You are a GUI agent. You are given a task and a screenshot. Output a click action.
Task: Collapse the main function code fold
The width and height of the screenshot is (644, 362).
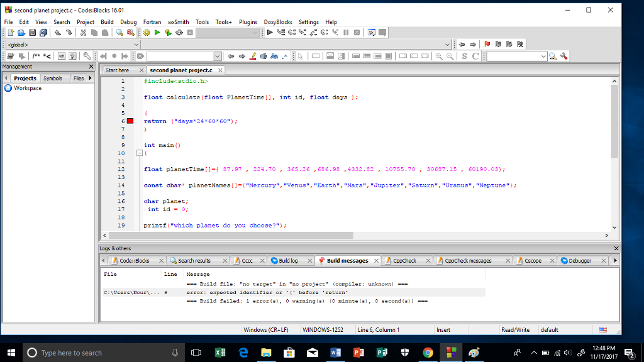140,153
